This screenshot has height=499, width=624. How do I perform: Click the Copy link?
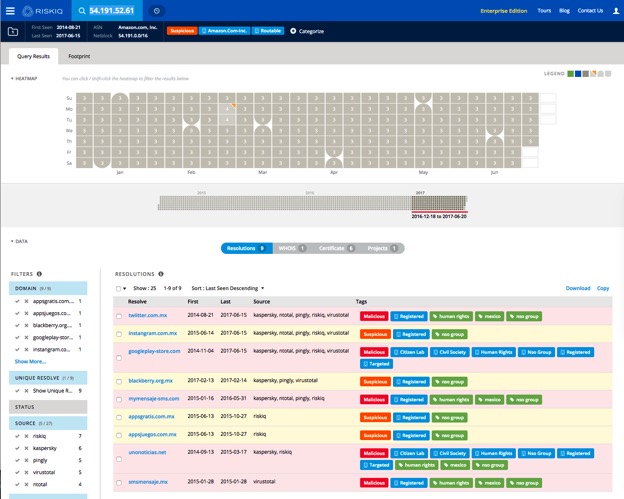coord(603,288)
